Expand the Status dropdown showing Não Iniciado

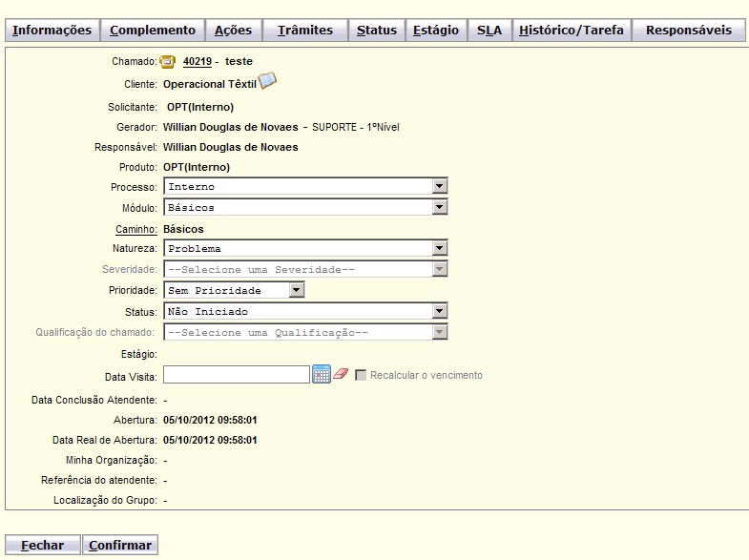[439, 311]
